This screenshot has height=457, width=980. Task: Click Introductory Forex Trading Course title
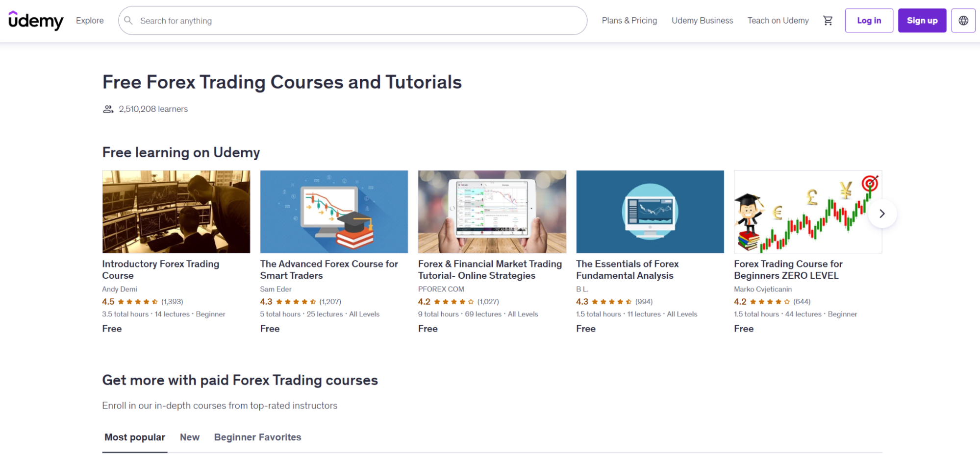[x=160, y=270]
